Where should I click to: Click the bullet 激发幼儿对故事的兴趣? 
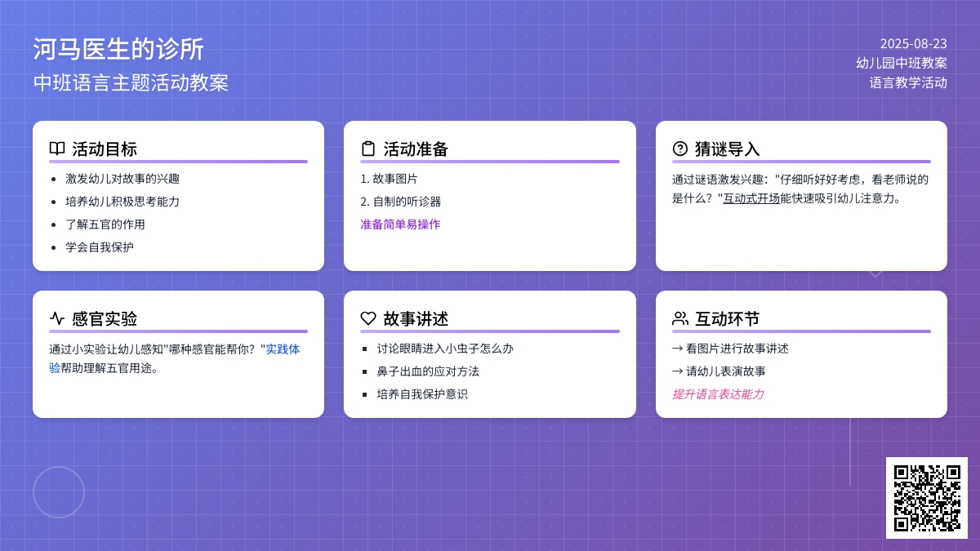click(x=122, y=178)
